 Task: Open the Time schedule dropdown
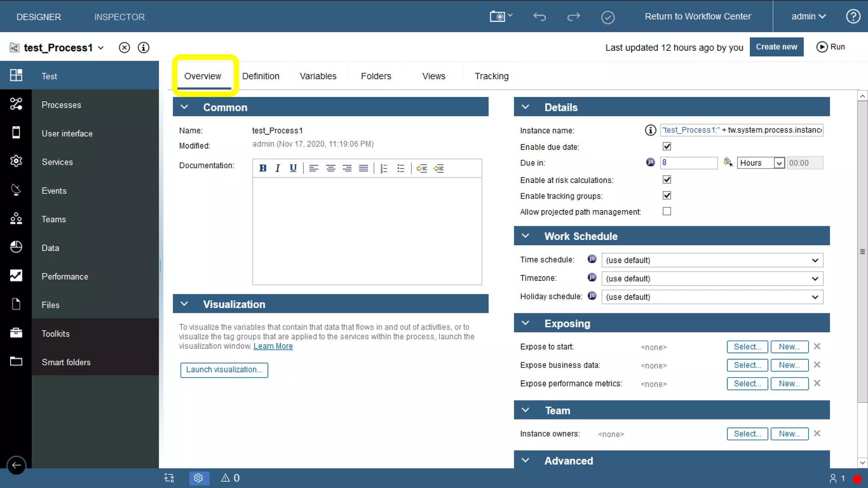coord(712,260)
